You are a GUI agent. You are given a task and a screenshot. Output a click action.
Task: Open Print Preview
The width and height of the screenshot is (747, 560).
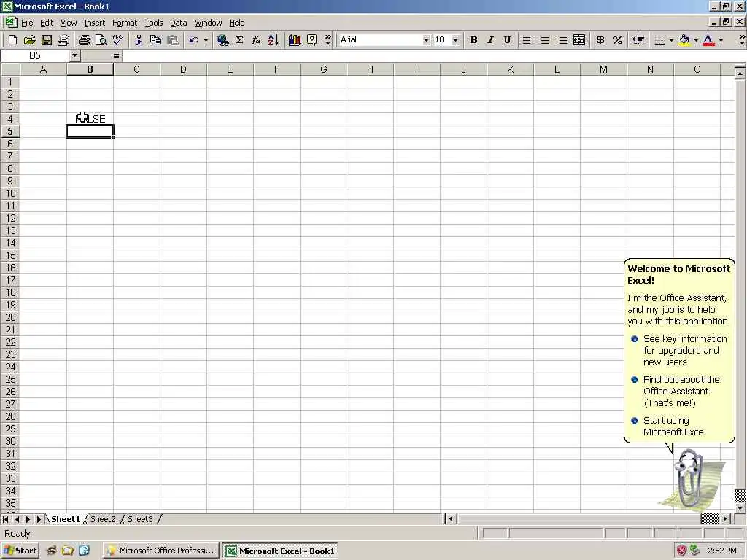[101, 40]
